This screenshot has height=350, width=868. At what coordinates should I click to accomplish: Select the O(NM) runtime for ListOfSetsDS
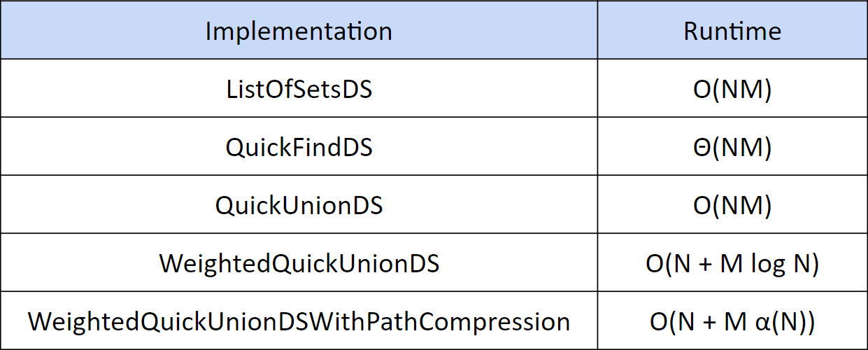732,88
